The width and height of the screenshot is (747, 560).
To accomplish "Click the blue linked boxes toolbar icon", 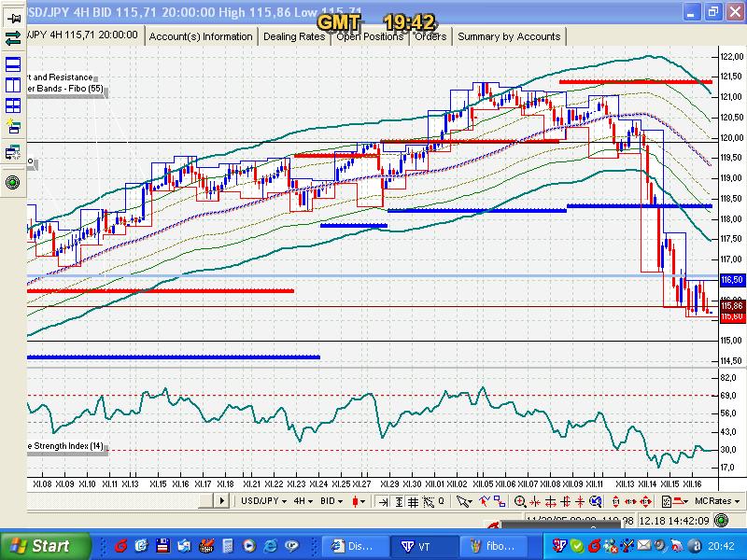I will (499, 501).
